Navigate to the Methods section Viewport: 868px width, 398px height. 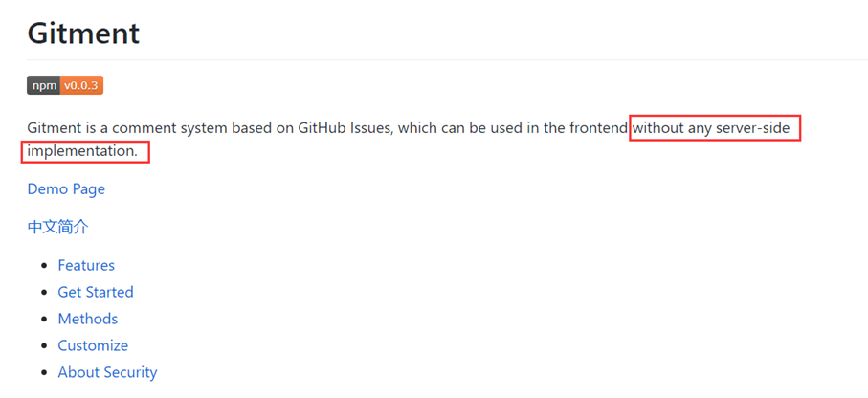pos(87,319)
